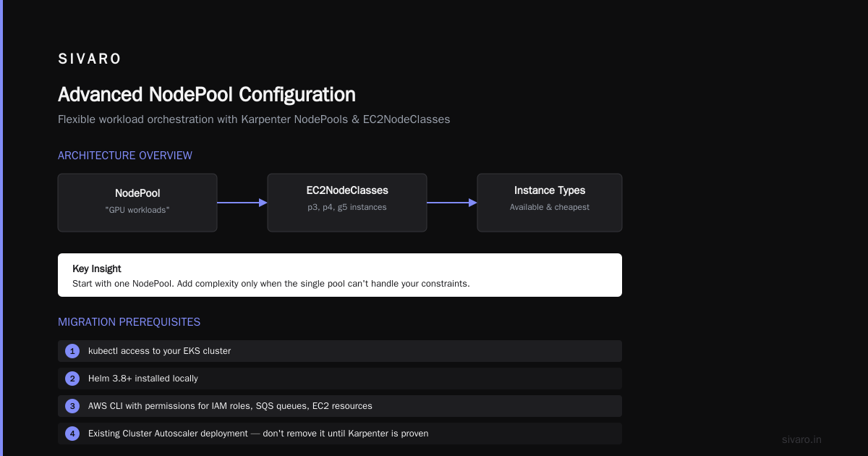Select the AWS CLI permissions row
Image resolution: width=868 pixels, height=456 pixels.
coord(340,406)
